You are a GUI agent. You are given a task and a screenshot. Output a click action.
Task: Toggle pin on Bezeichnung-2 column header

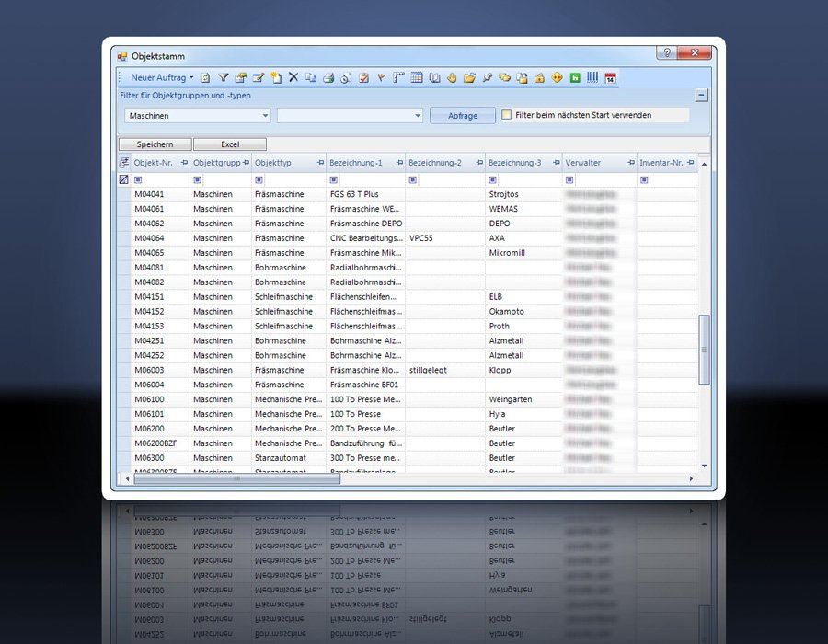[x=479, y=163]
